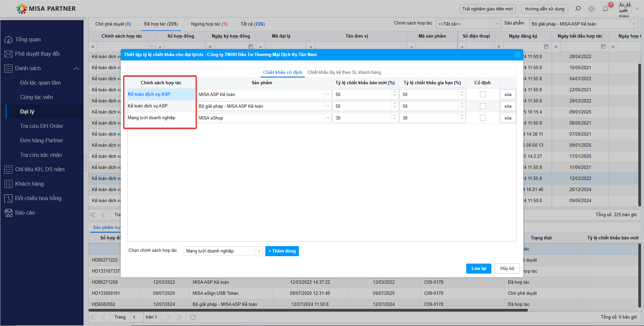Select Mạng lưới doanh nghiệp policy row
This screenshot has height=326, width=644.
pyautogui.click(x=161, y=118)
